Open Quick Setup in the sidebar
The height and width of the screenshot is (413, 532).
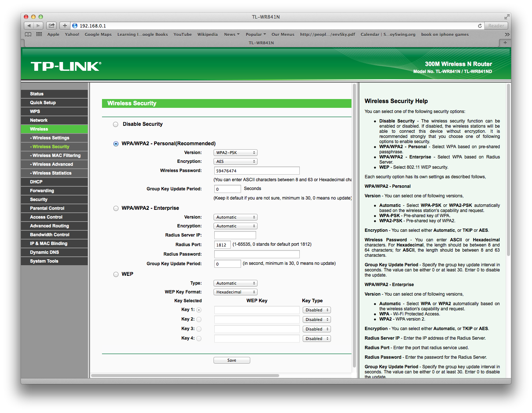click(x=54, y=103)
